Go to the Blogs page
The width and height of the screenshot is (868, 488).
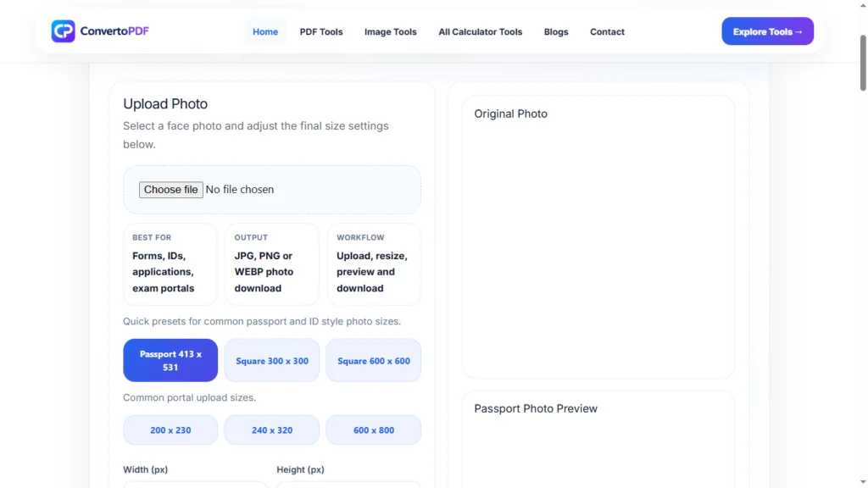point(556,31)
